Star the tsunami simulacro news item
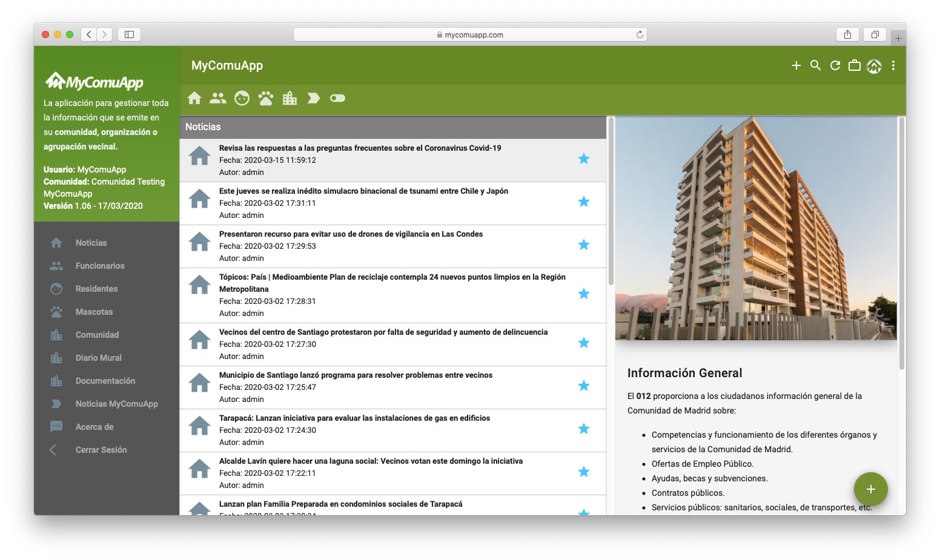 (583, 202)
